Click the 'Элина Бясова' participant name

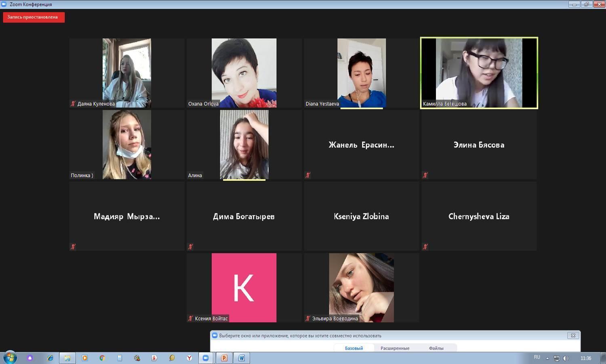[479, 145]
